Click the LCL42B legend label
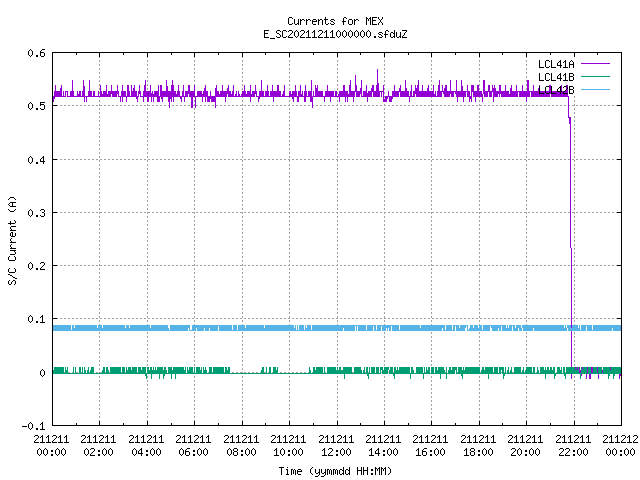This screenshot has width=640, height=480. pos(556,90)
